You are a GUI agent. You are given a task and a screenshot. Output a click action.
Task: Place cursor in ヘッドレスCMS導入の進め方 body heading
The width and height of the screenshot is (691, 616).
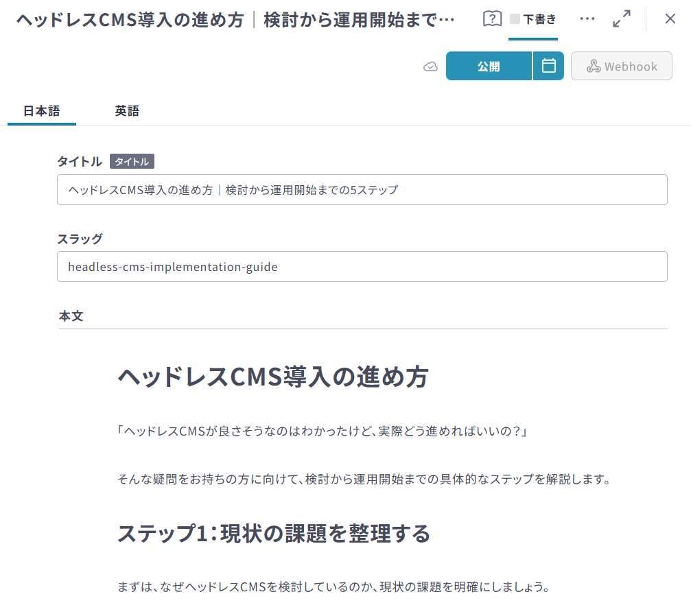pyautogui.click(x=273, y=377)
